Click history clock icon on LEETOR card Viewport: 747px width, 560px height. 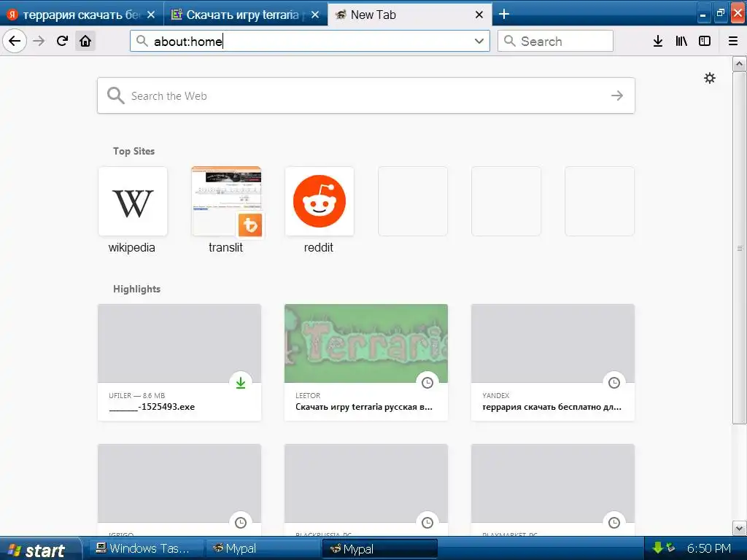427,383
